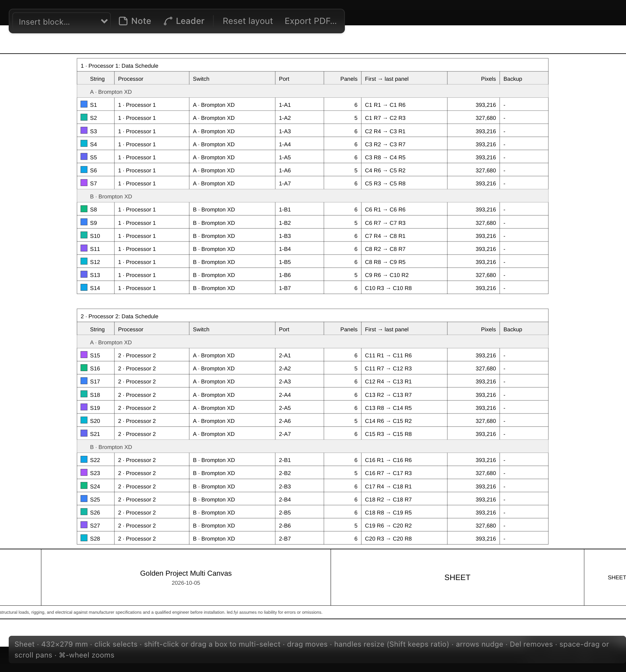Click the 'Pixels' header in the Processor 2 table
This screenshot has height=672, width=626.
pos(488,329)
